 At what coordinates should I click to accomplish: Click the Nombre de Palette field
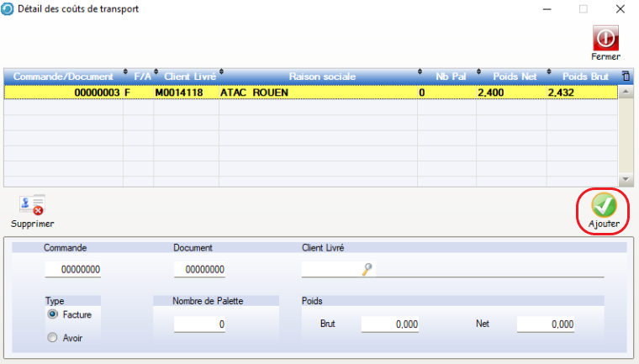[x=201, y=324]
